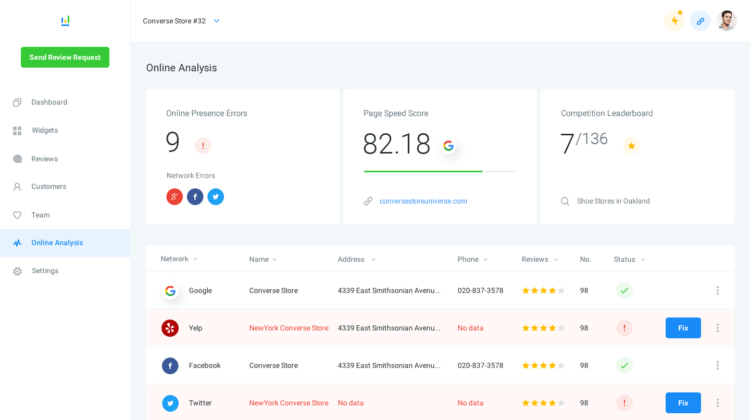Click the Google network logo in table
The height and width of the screenshot is (420, 750).
point(170,290)
